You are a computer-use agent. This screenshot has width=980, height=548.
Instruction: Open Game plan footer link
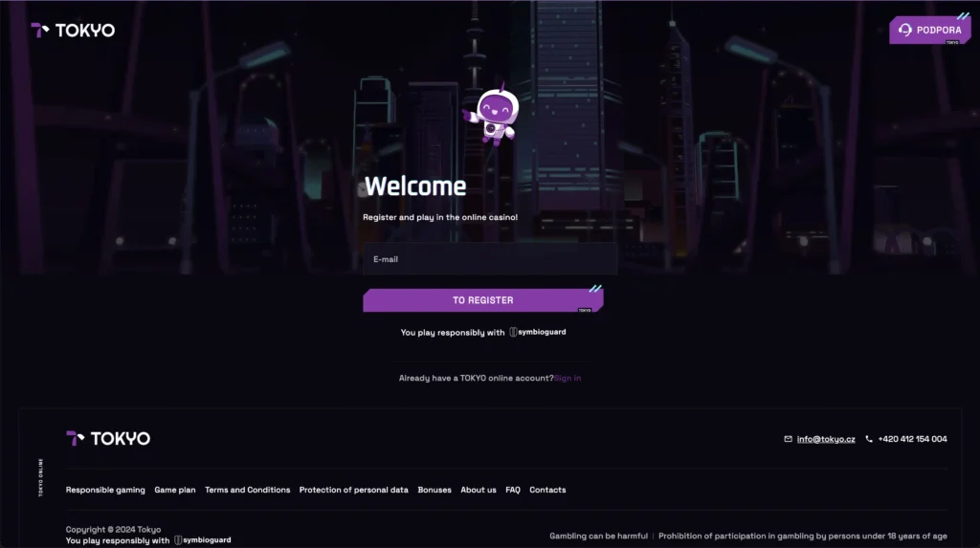[175, 490]
